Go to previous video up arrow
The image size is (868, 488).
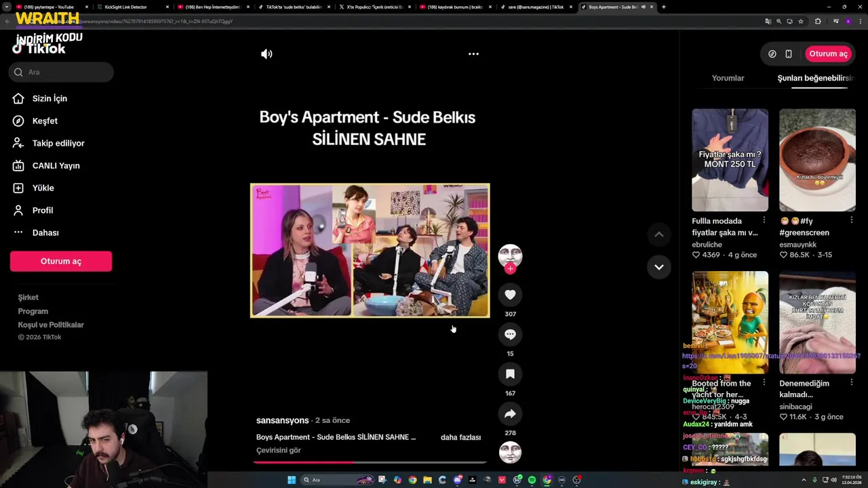tap(658, 235)
